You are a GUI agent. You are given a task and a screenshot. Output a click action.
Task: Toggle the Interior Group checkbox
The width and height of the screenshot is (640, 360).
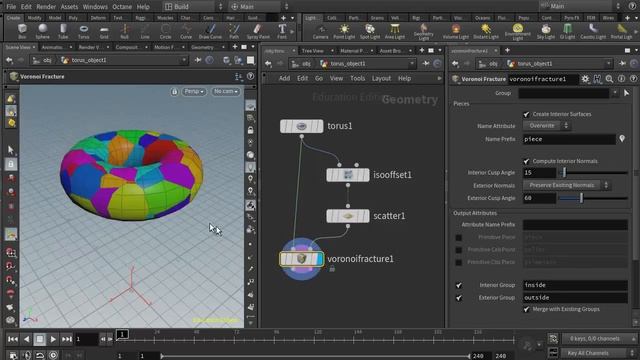pyautogui.click(x=459, y=285)
